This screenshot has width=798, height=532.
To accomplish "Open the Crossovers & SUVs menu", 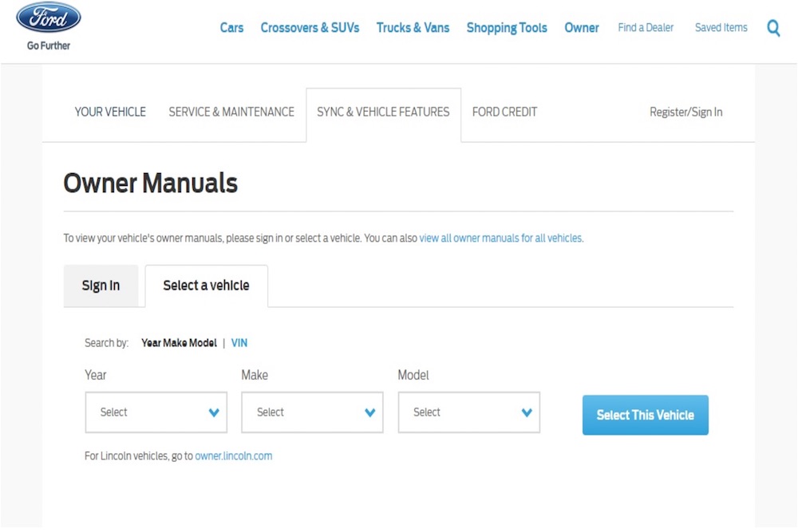I will [310, 27].
